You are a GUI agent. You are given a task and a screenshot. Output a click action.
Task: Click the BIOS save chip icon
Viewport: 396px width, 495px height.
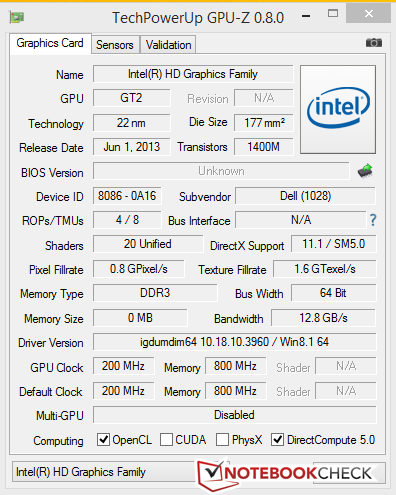[365, 171]
